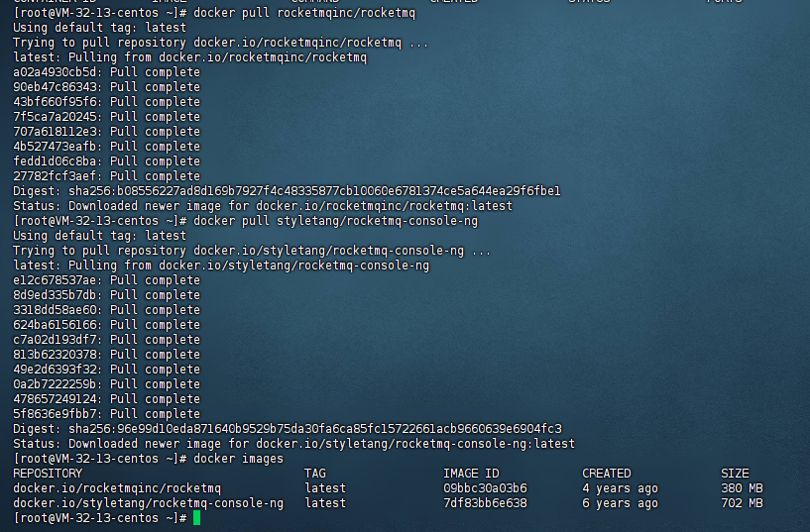810x532 pixels.
Task: Click the REPOSITORY column header
Action: pos(48,474)
